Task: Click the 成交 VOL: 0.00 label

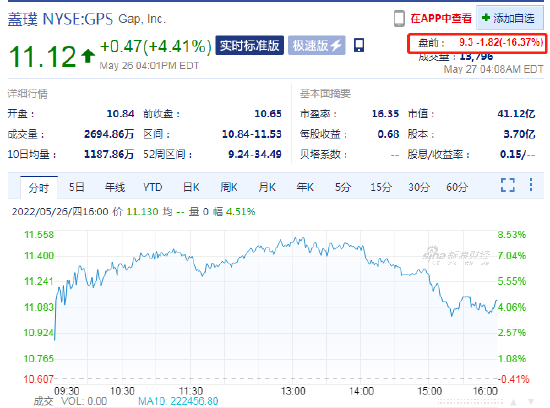Action: [x=70, y=401]
